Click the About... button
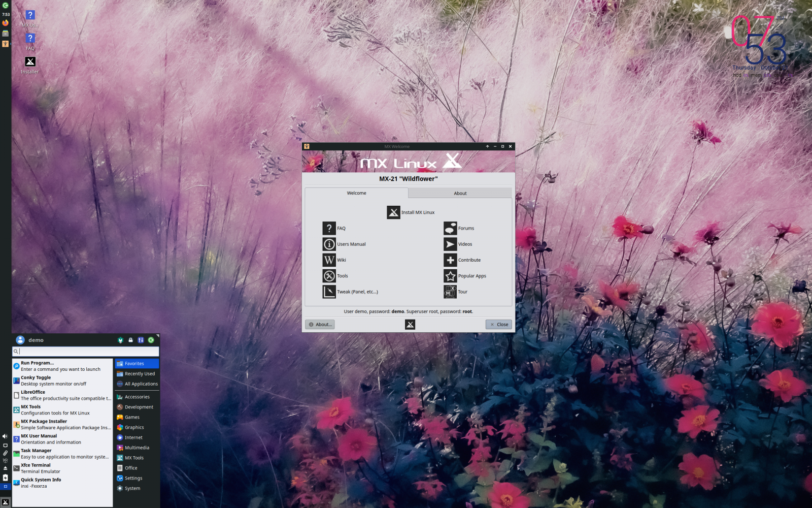The image size is (812, 508). pyautogui.click(x=320, y=324)
